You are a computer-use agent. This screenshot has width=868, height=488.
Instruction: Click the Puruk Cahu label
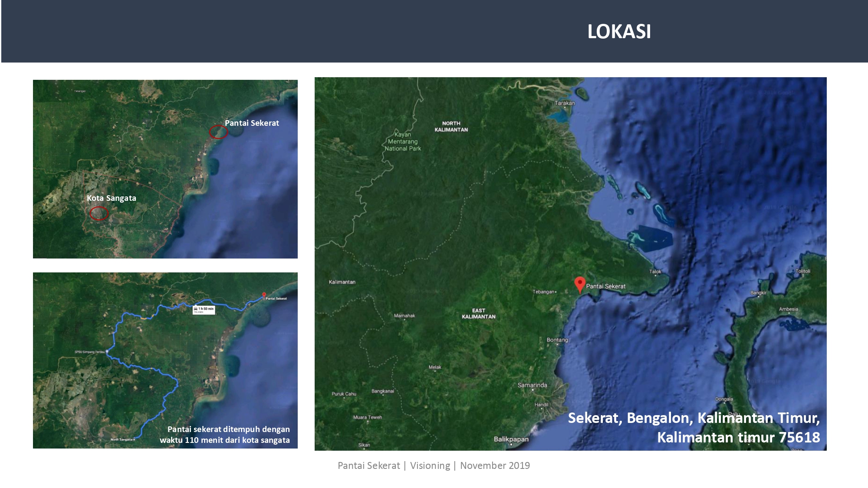point(344,394)
